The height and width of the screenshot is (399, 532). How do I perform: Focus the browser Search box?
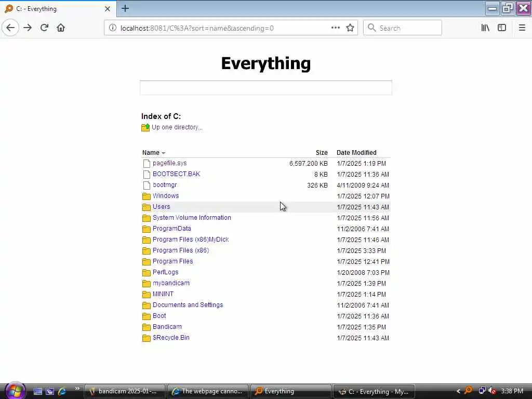pyautogui.click(x=403, y=28)
